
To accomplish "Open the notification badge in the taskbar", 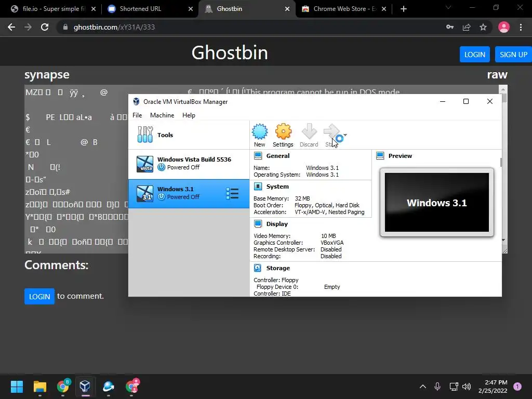I will pos(517,387).
